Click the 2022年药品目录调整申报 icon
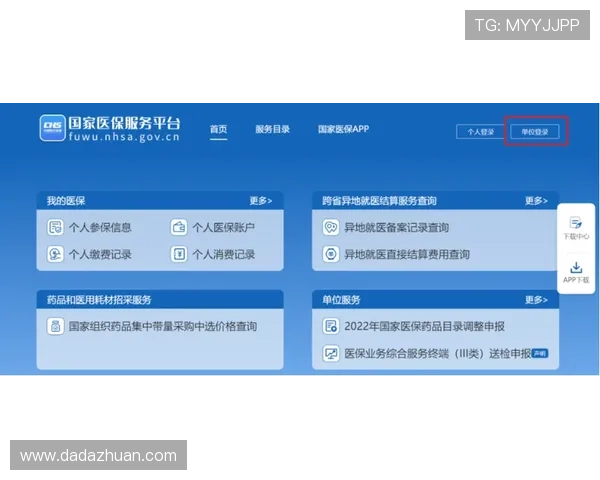Screen dimensions: 600x480 (331, 327)
